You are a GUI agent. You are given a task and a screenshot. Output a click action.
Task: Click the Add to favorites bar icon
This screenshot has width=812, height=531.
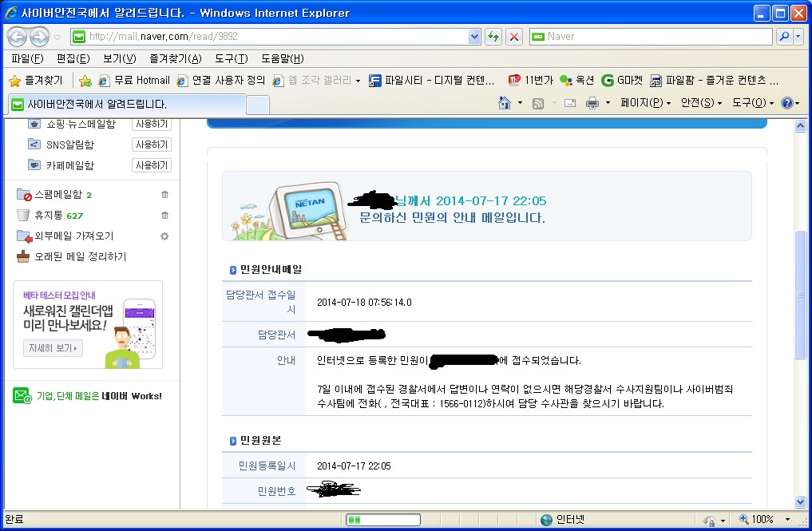pyautogui.click(x=85, y=81)
